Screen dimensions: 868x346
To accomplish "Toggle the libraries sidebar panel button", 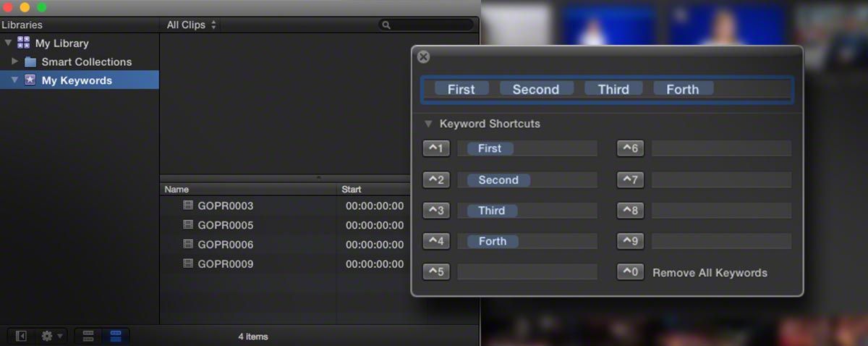I will click(22, 336).
